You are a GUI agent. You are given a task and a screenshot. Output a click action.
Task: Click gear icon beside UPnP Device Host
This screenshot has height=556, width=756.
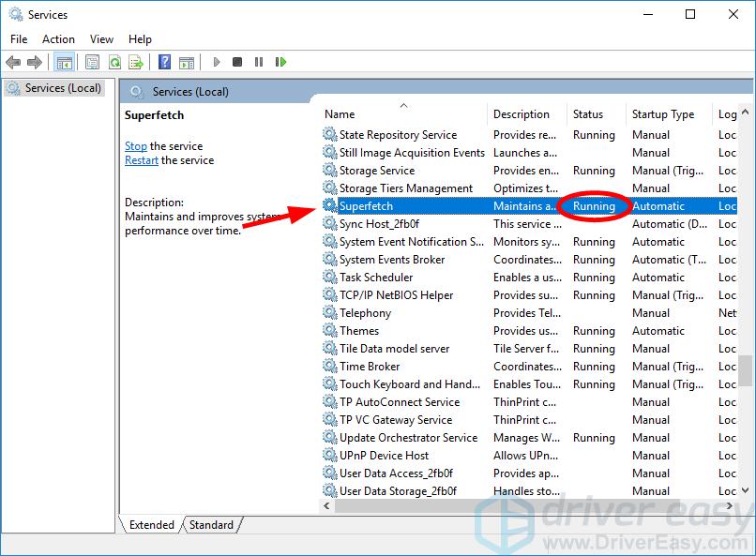[330, 456]
